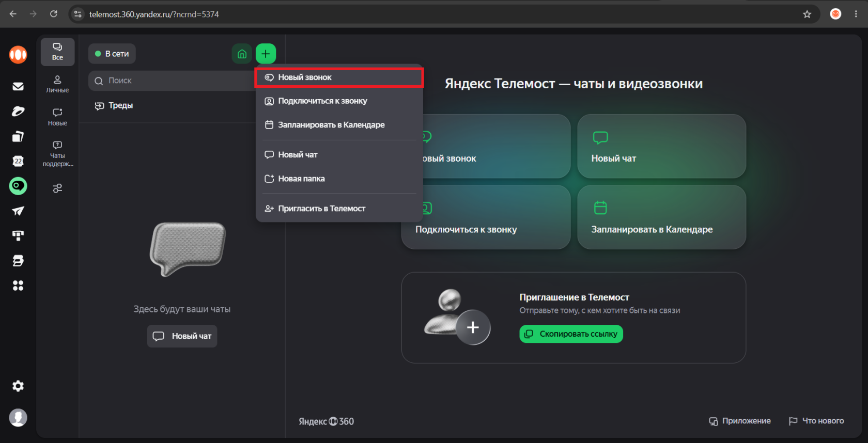This screenshot has width=868, height=443.
Task: Switch to the Все chats tab
Action: 57,52
